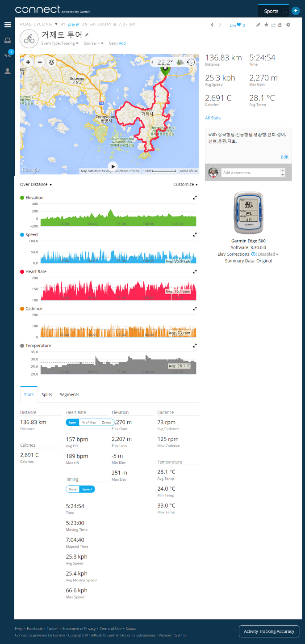This screenshot has width=305, height=644.
Task: Open All Stats link
Action: (213, 118)
